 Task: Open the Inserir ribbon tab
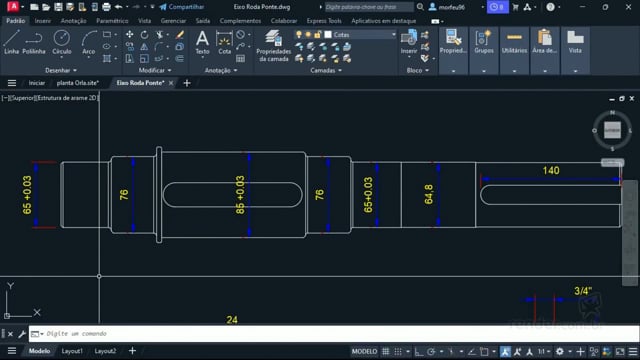click(42, 21)
